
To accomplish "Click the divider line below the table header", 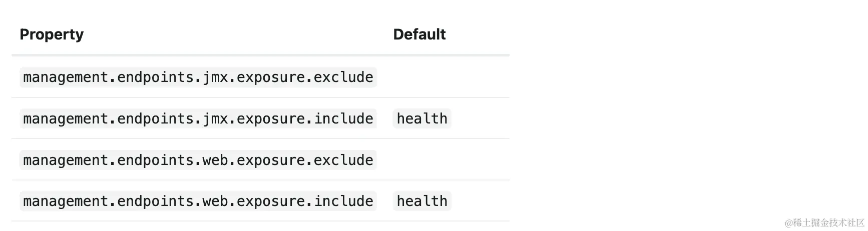I will pyautogui.click(x=260, y=55).
